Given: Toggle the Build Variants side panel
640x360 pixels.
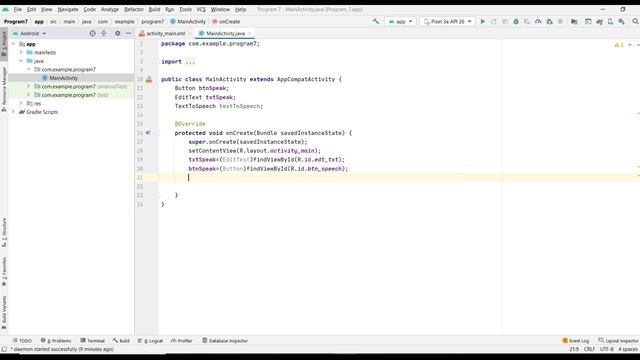Looking at the screenshot, I should pos(4,312).
